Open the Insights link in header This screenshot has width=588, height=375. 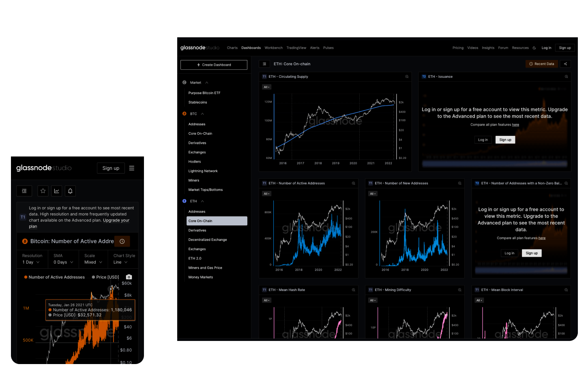tap(488, 48)
